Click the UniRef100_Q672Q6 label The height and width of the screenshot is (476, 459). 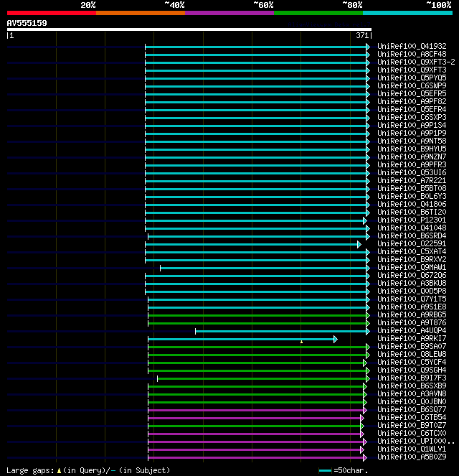tap(412, 275)
